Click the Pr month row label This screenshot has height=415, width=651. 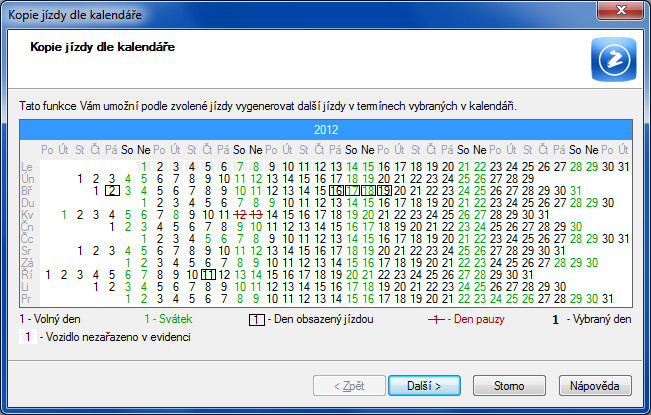tap(26, 299)
